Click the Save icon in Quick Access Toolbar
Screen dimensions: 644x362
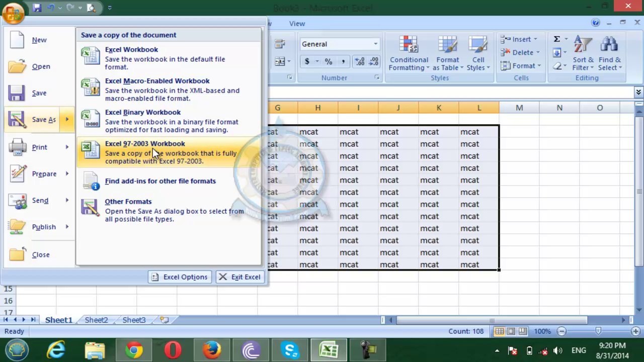point(37,8)
